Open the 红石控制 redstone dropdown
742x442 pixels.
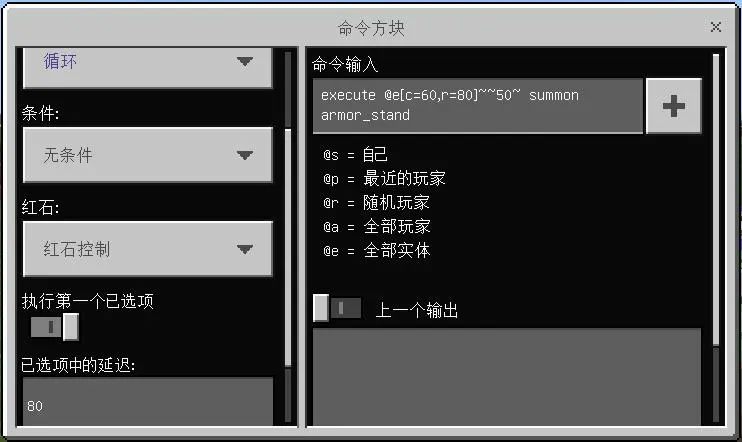148,249
